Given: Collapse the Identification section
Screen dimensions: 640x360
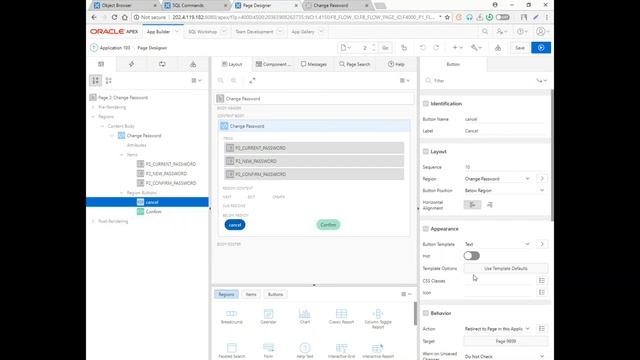Looking at the screenshot, I should pyautogui.click(x=426, y=104).
